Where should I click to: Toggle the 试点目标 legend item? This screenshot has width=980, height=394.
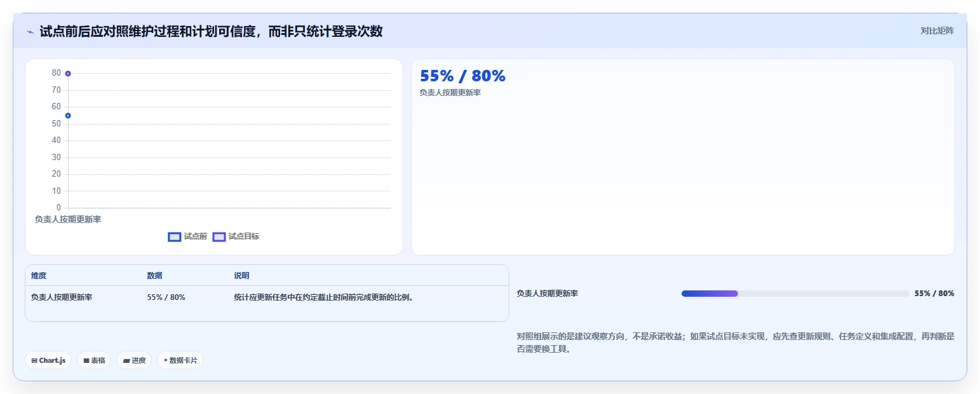tap(236, 236)
